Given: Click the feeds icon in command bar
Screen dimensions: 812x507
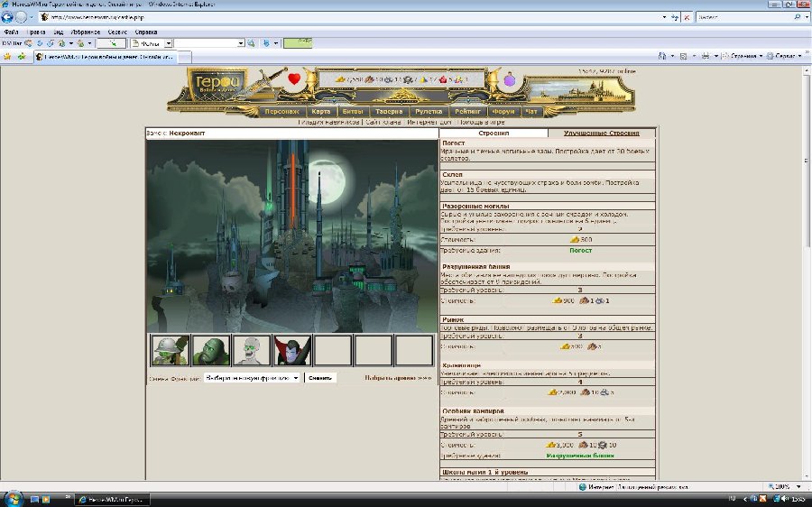Looking at the screenshot, I should pyautogui.click(x=683, y=56).
